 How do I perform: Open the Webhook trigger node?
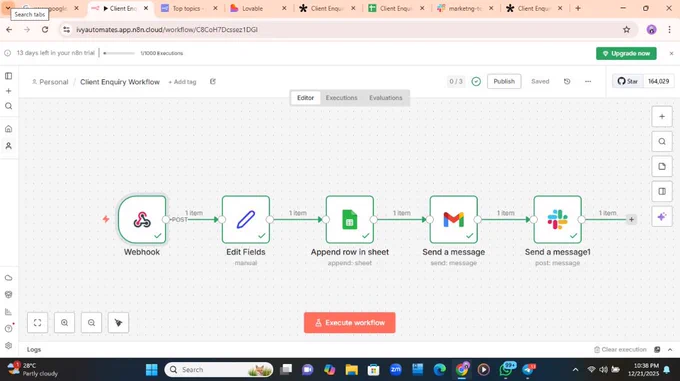pyautogui.click(x=142, y=219)
